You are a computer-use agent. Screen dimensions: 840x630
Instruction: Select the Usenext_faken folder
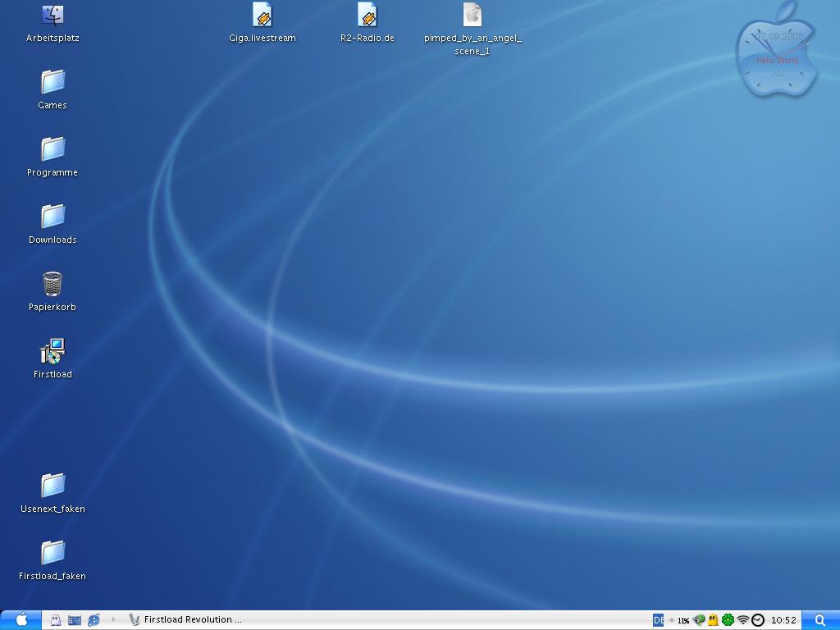point(52,493)
